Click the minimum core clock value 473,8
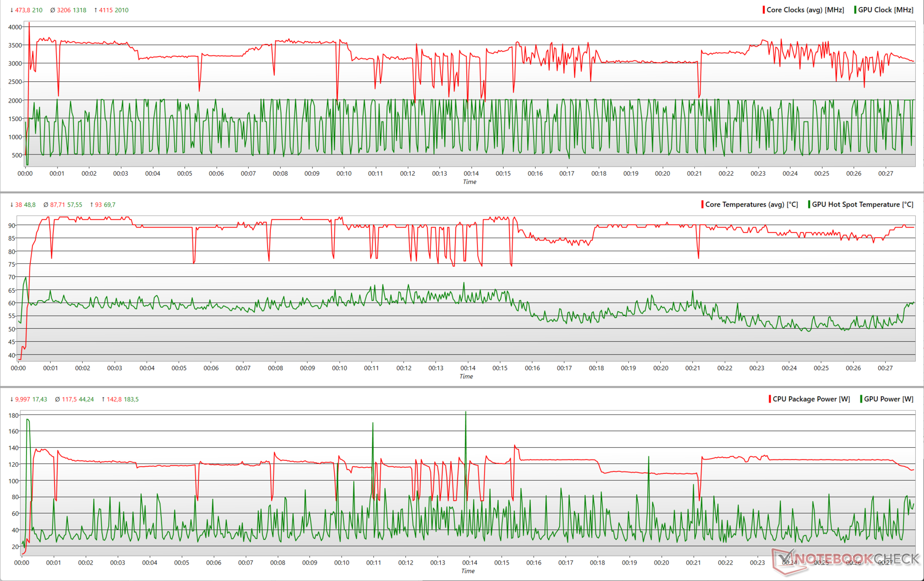 coord(23,10)
